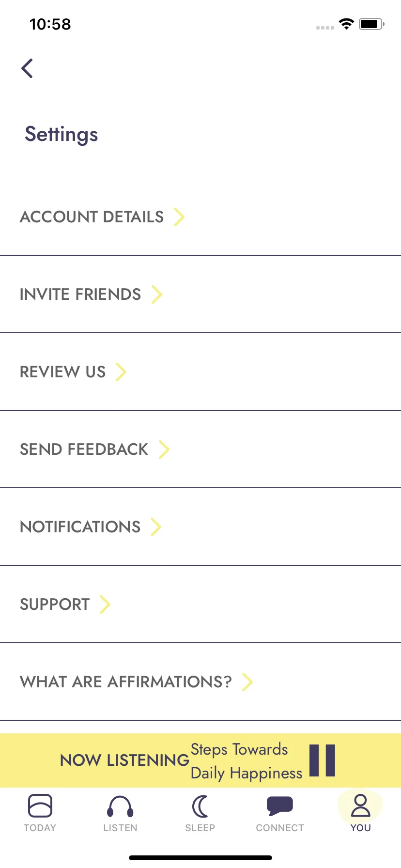Screen dimensions: 401x868
Task: Tap the chevron beside Review Us
Action: point(121,372)
